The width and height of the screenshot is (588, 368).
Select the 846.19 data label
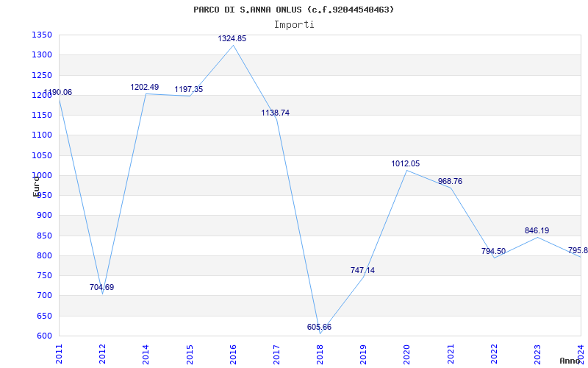537,230
